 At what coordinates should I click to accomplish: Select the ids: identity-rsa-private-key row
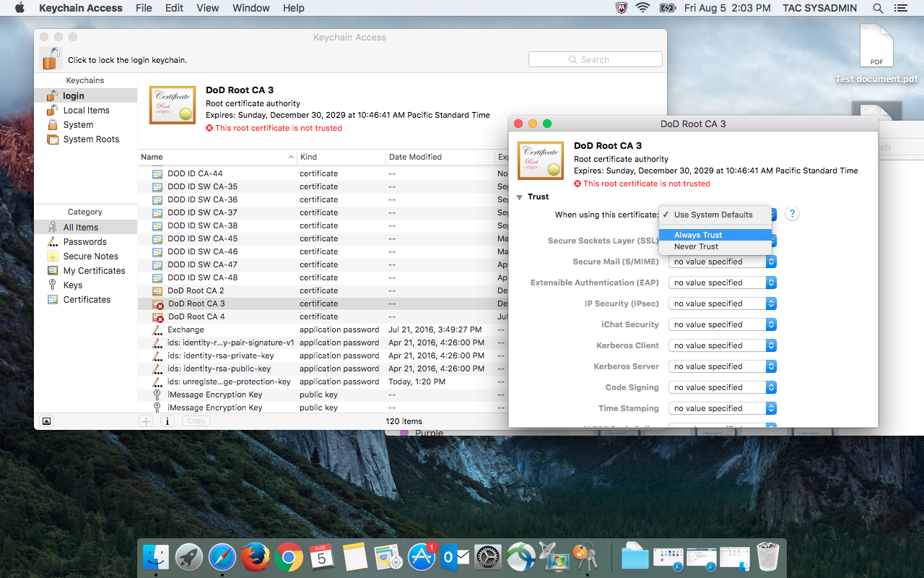pos(323,355)
